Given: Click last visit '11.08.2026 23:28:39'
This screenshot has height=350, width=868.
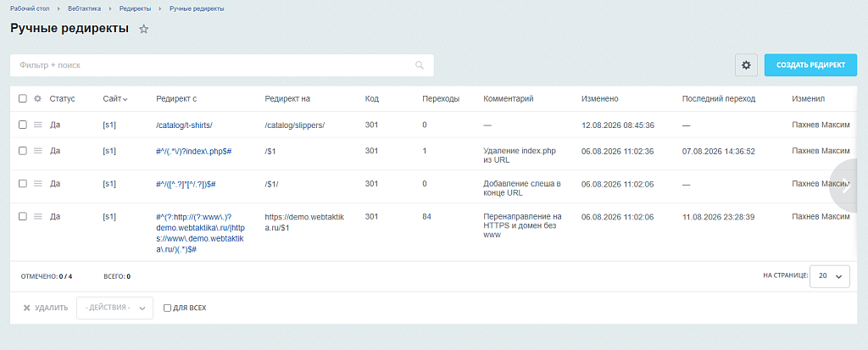Looking at the screenshot, I should tap(719, 217).
